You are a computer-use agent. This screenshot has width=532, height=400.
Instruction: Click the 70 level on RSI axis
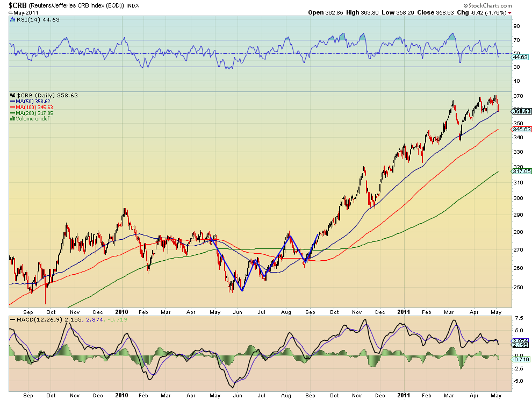pyautogui.click(x=516, y=40)
